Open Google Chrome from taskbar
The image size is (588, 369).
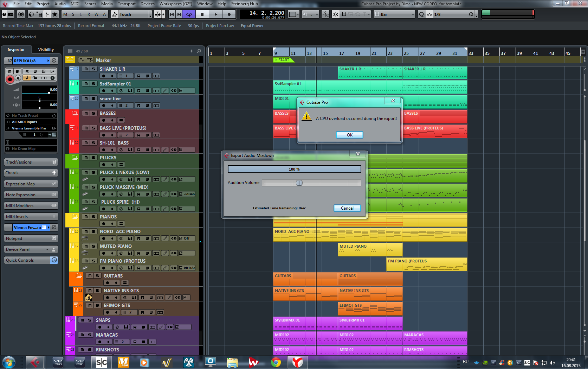tap(276, 362)
